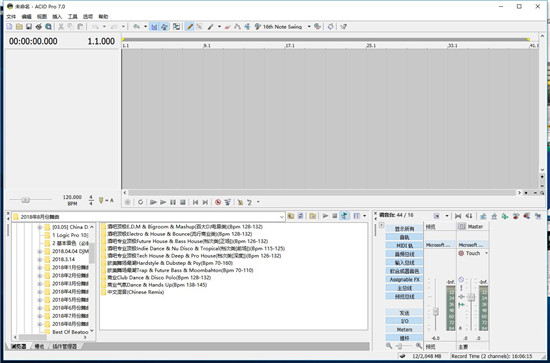This screenshot has width=550, height=363.
Task: Stop playback in the transport bar
Action: click(x=183, y=202)
